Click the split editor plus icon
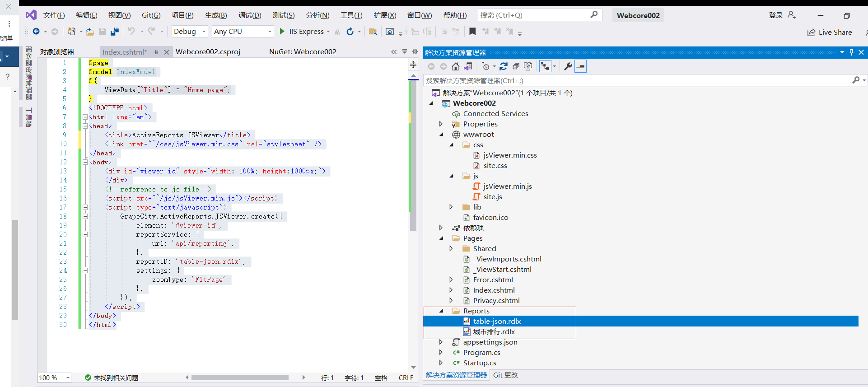Image resolution: width=868 pixels, height=387 pixels. pos(413,65)
